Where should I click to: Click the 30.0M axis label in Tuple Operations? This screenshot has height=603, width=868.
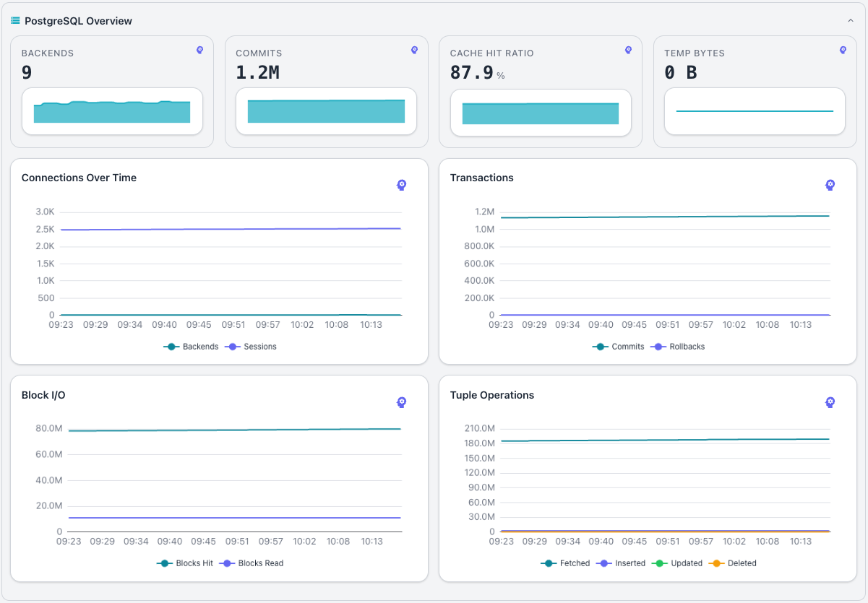[x=483, y=517]
